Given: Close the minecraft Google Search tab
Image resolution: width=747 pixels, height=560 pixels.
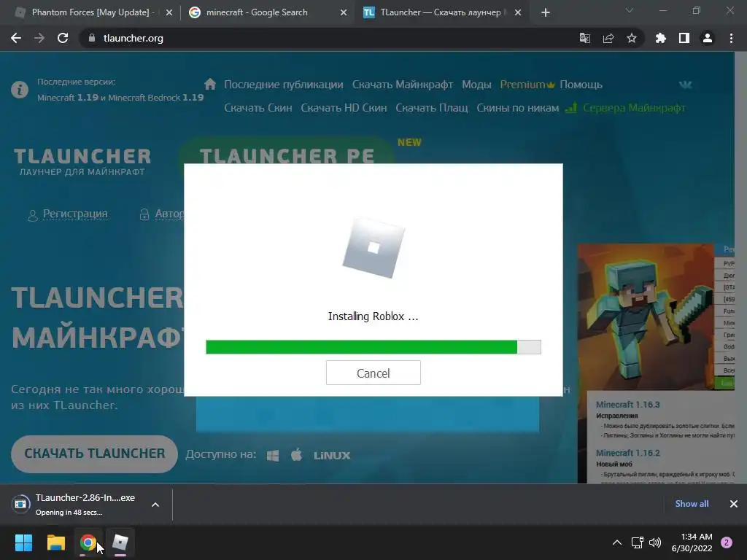Looking at the screenshot, I should (x=344, y=13).
